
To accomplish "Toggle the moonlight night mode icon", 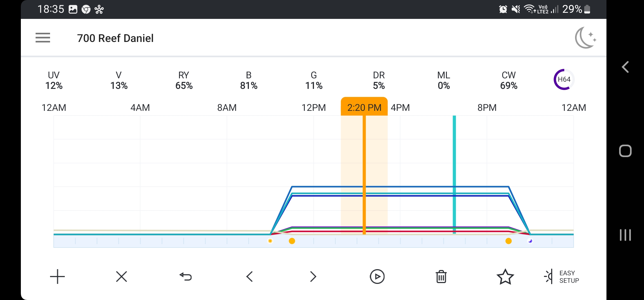I will tap(585, 38).
